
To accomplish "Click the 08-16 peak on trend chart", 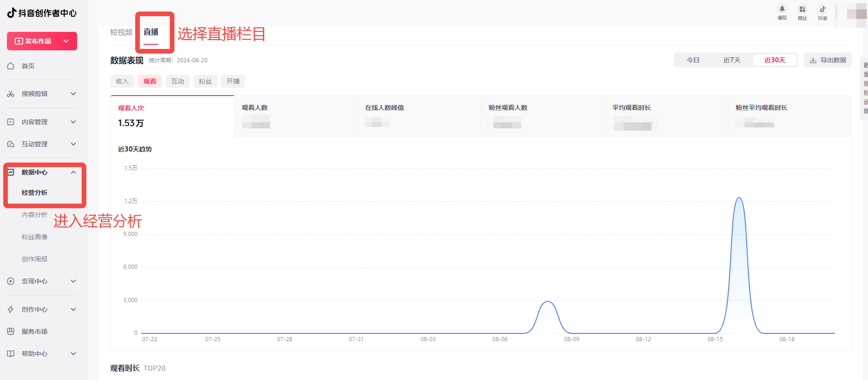I will pos(739,198).
